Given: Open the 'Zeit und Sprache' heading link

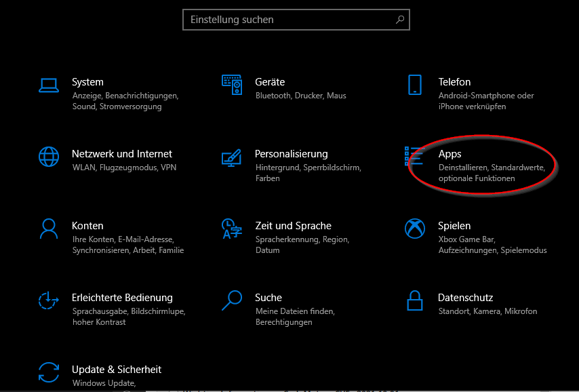Looking at the screenshot, I should 294,226.
